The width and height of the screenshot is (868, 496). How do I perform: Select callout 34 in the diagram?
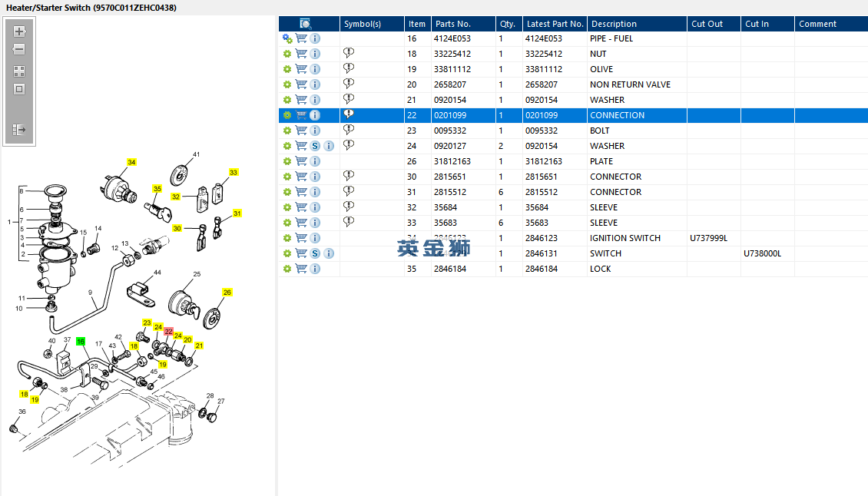pyautogui.click(x=132, y=162)
